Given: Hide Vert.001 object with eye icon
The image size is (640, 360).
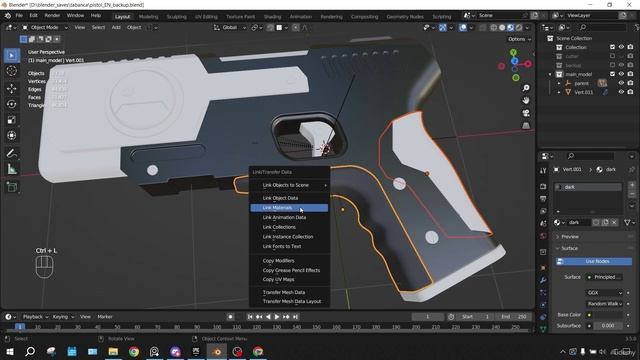Looking at the screenshot, I should pos(621,92).
